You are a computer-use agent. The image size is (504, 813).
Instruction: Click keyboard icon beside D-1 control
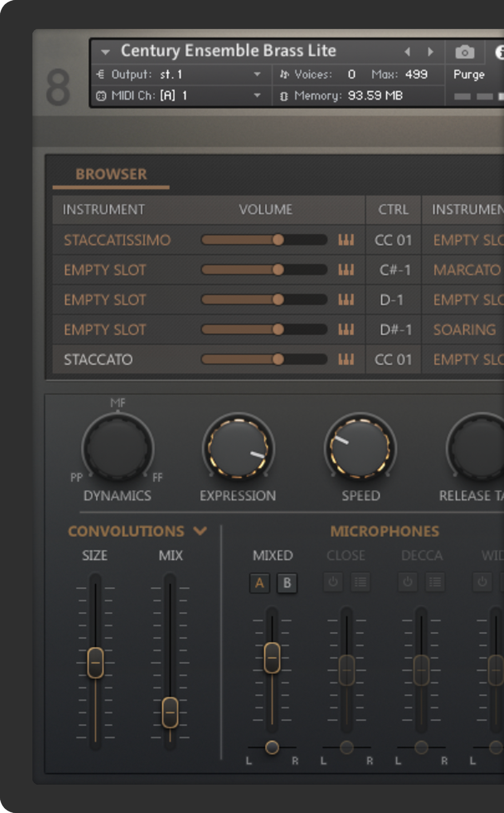tap(346, 300)
